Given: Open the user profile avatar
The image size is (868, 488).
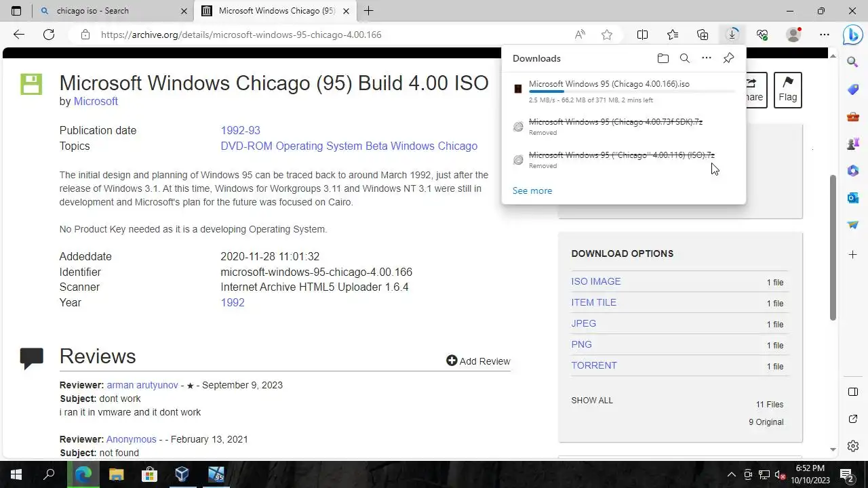Looking at the screenshot, I should point(793,35).
